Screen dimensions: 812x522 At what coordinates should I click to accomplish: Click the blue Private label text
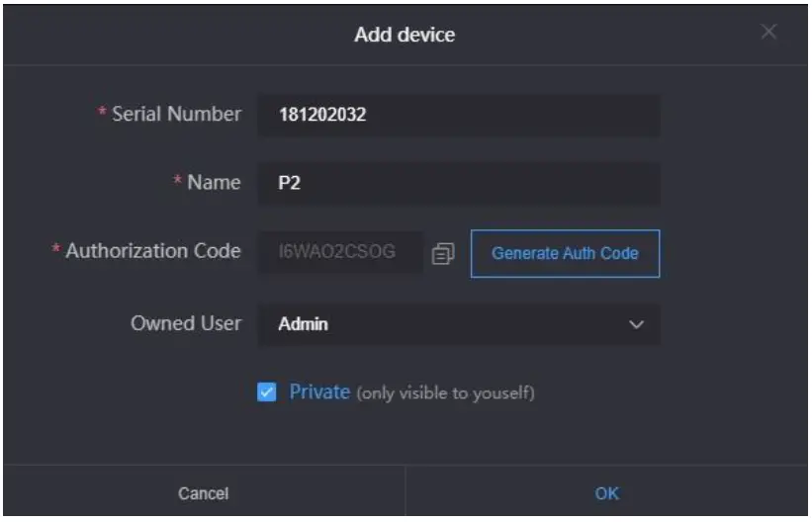coord(319,392)
